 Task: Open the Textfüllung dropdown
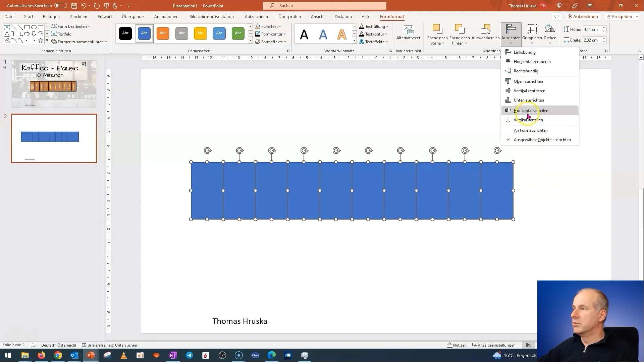pyautogui.click(x=374, y=26)
